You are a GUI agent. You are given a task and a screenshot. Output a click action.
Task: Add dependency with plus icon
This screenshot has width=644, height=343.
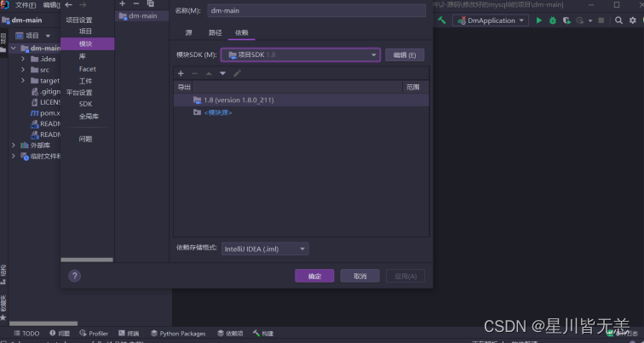pos(181,73)
